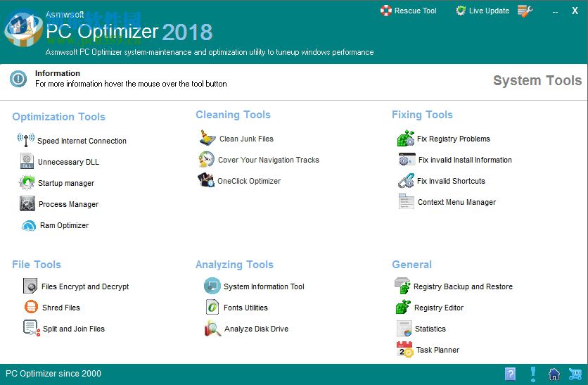Click the shopping cart icon in footer
The height and width of the screenshot is (385, 588).
(575, 374)
